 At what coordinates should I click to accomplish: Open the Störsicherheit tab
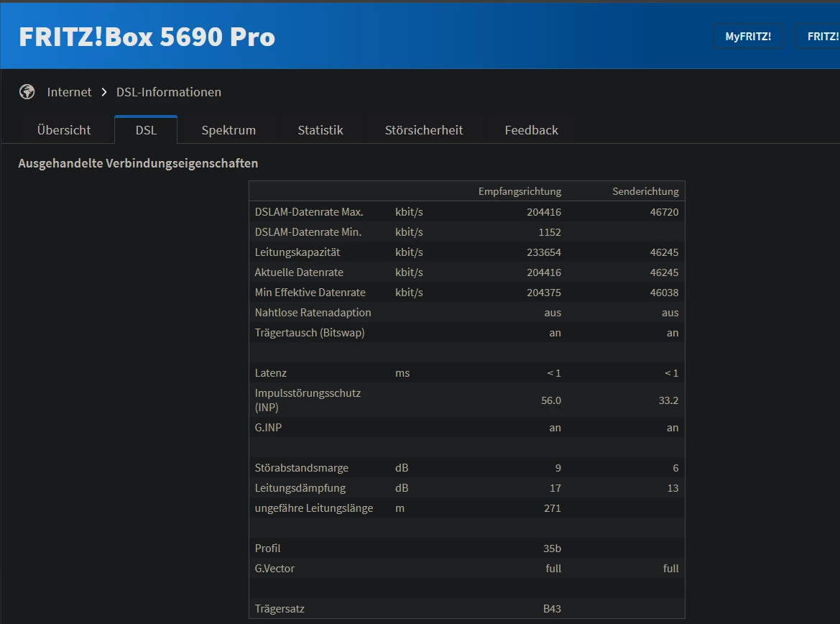tap(424, 129)
